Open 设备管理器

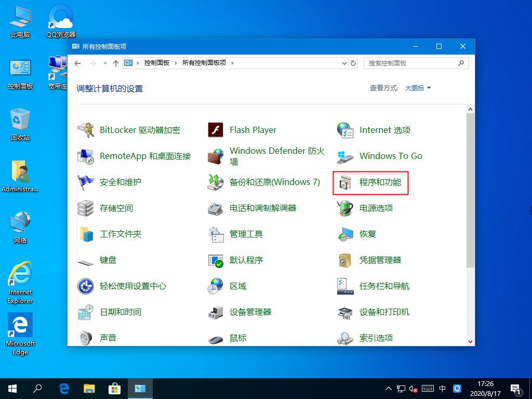(x=250, y=312)
